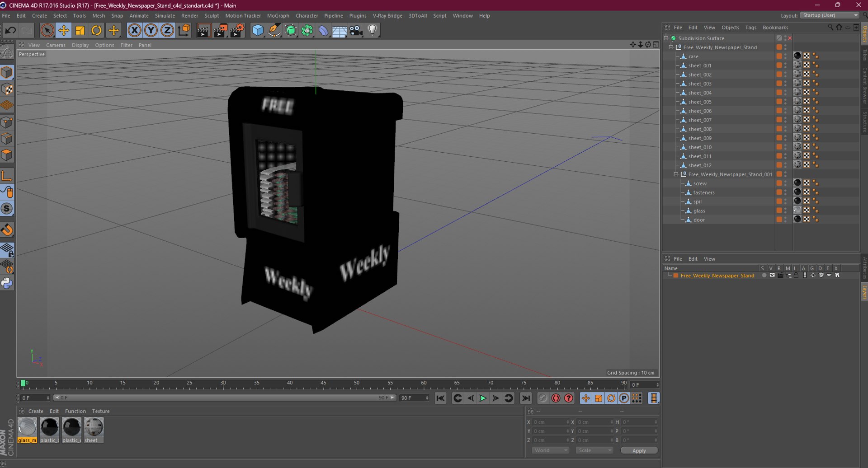Click the Apply coordinates button

(x=639, y=450)
